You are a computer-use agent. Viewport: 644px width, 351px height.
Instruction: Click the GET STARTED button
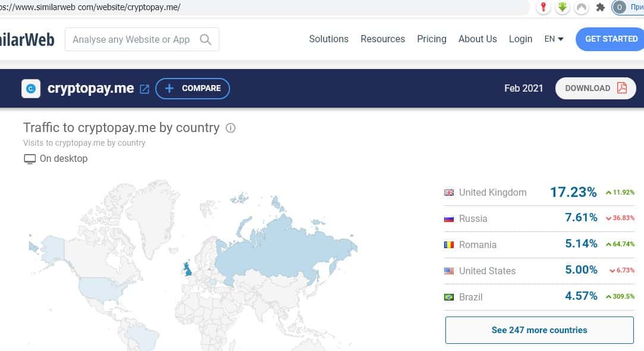click(610, 39)
